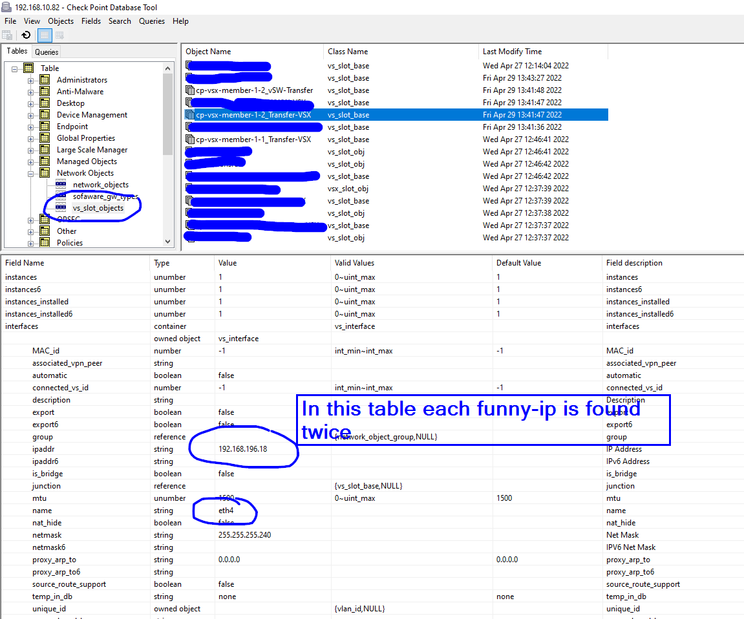Expand the Global Properties tree node

(31, 138)
